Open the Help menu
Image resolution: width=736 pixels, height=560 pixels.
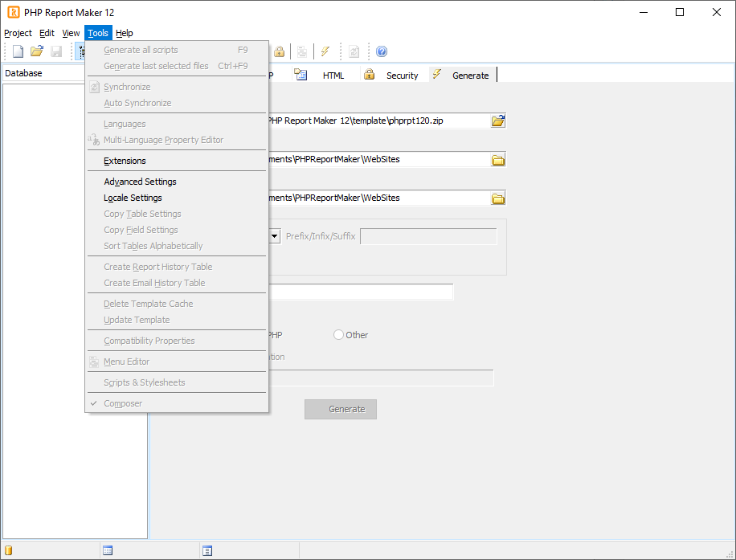(124, 33)
